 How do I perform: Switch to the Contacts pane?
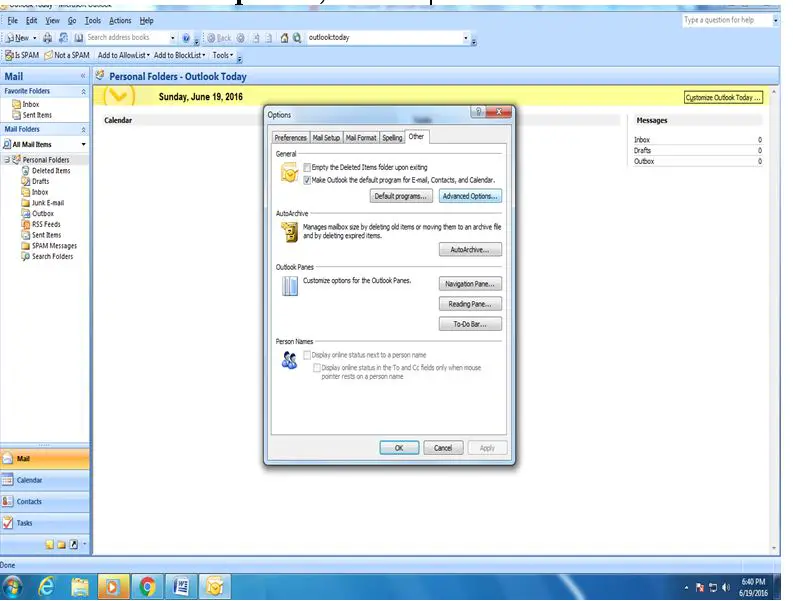(45, 501)
